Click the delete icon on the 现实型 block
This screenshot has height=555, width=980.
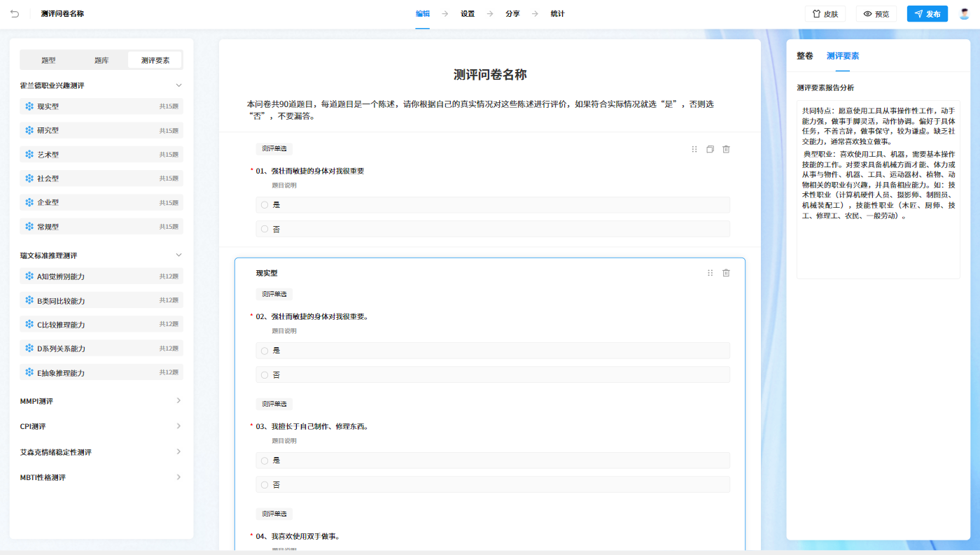725,273
